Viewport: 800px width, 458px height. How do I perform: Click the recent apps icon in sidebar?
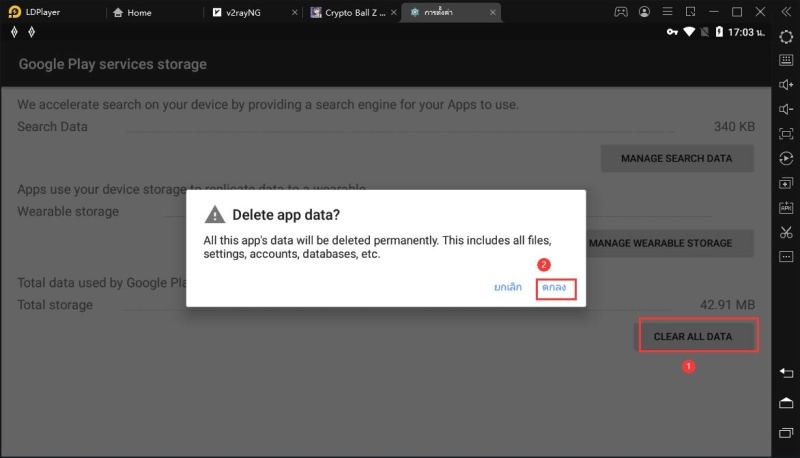[786, 433]
